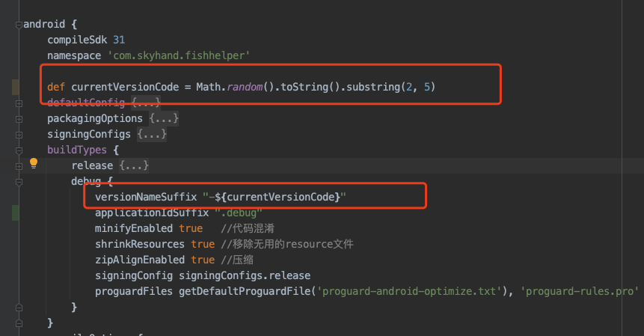This screenshot has height=336, width=644.
Task: Unfold the {...} placeholder after signingConfigs
Action: tap(152, 134)
